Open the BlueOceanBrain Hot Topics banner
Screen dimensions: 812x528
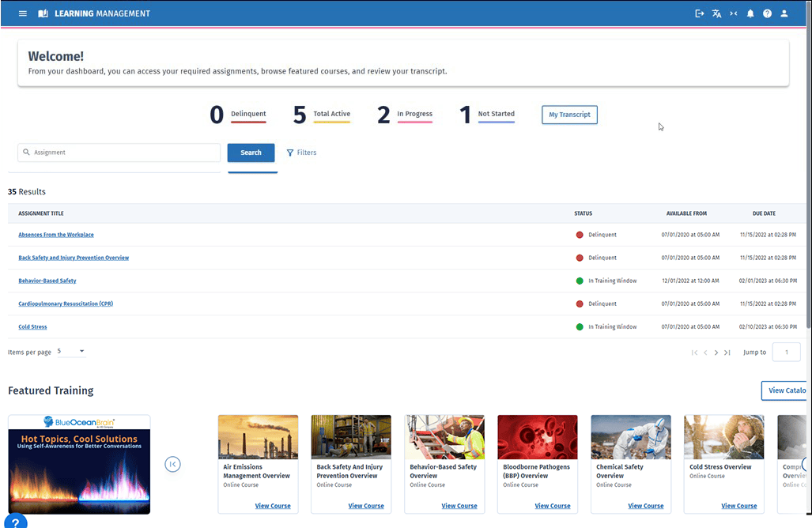pyautogui.click(x=79, y=464)
